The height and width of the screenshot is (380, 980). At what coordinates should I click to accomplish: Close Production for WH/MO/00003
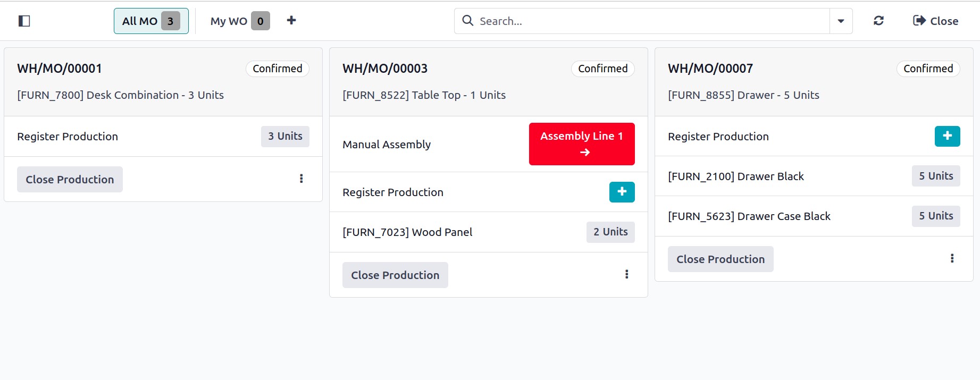[395, 275]
